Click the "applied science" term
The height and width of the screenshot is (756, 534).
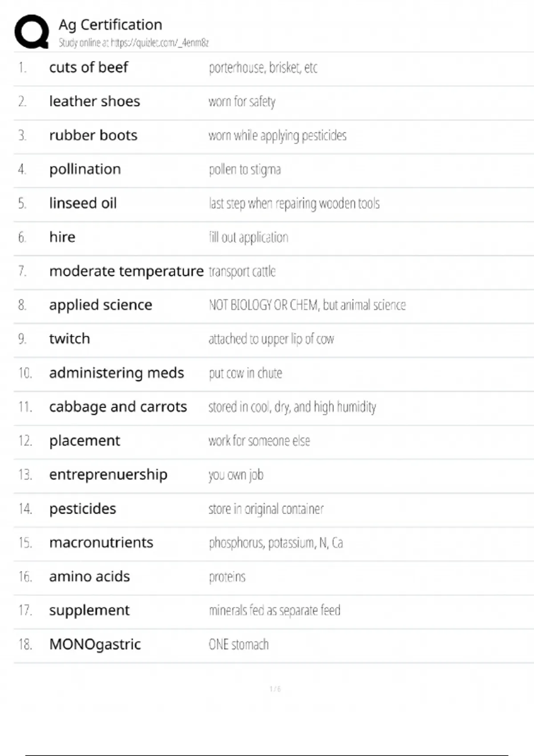tap(101, 305)
